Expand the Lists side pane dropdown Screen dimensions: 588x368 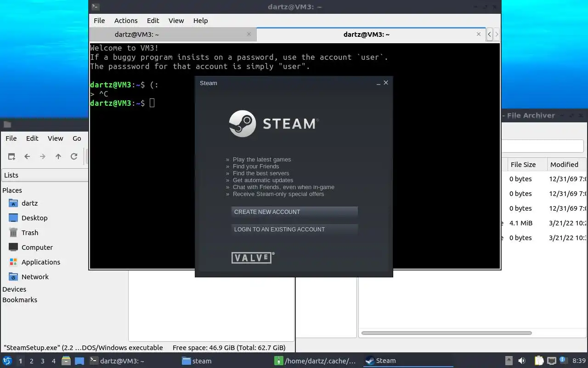45,175
